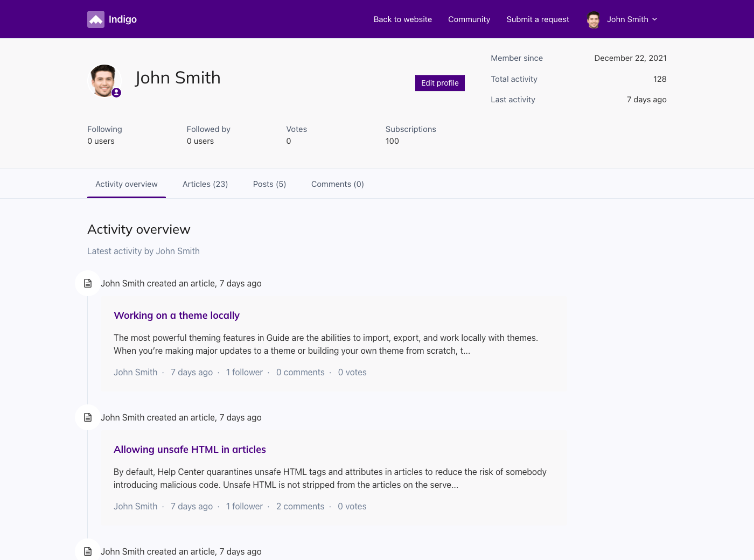This screenshot has height=560, width=754.
Task: Click the 'Following' label
Action: click(104, 129)
